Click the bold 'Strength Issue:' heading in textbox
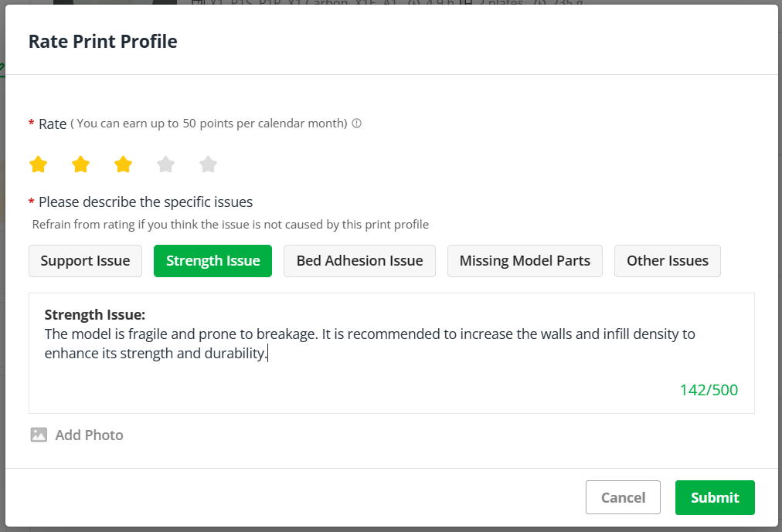The image size is (782, 532). (x=95, y=314)
